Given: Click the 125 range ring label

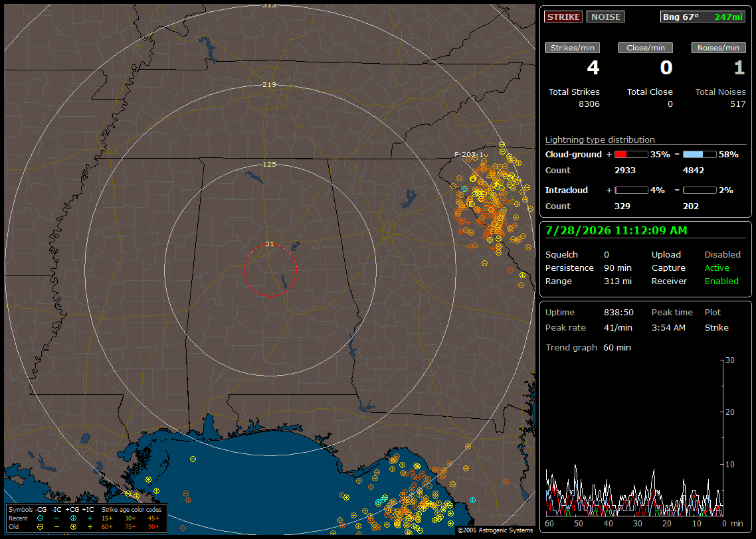Looking at the screenshot, I should (x=270, y=164).
